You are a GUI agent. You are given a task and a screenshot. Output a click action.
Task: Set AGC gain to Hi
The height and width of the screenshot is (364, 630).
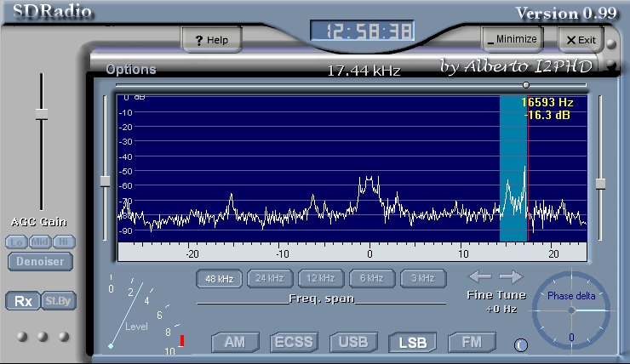62,242
